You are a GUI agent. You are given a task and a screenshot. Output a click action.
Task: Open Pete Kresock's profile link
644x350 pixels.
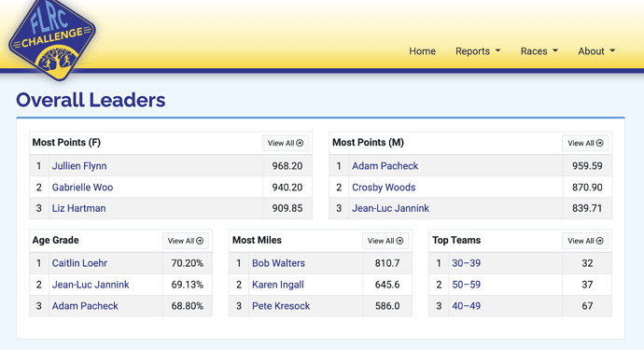tap(281, 306)
